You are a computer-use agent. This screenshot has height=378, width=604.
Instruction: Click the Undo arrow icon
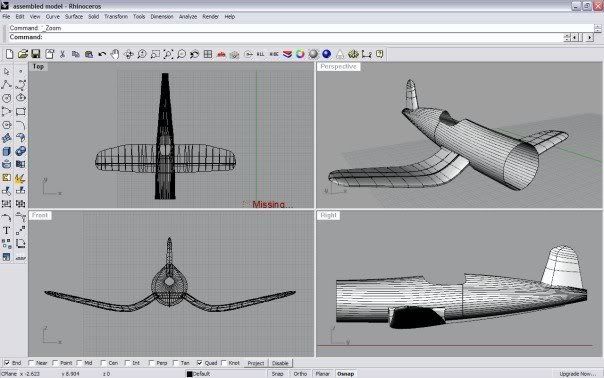102,54
